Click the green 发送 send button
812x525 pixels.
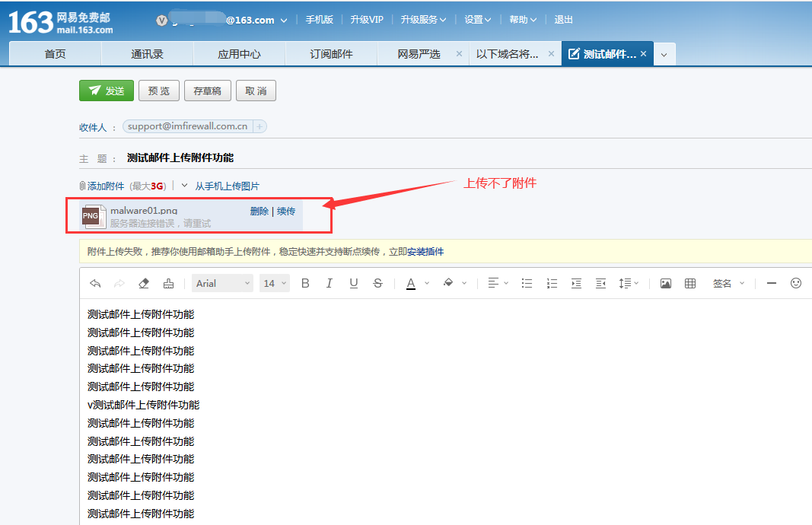tap(107, 91)
